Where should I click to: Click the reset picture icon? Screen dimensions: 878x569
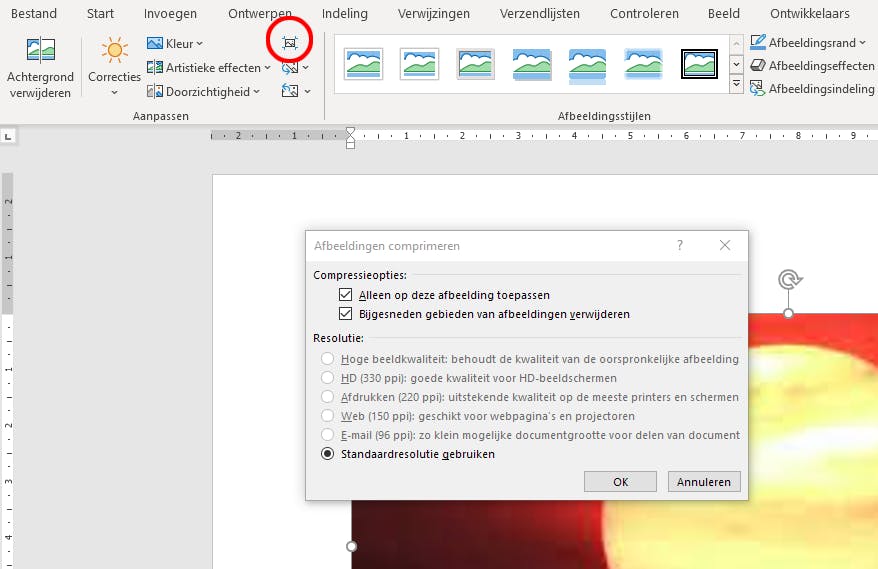(x=289, y=91)
